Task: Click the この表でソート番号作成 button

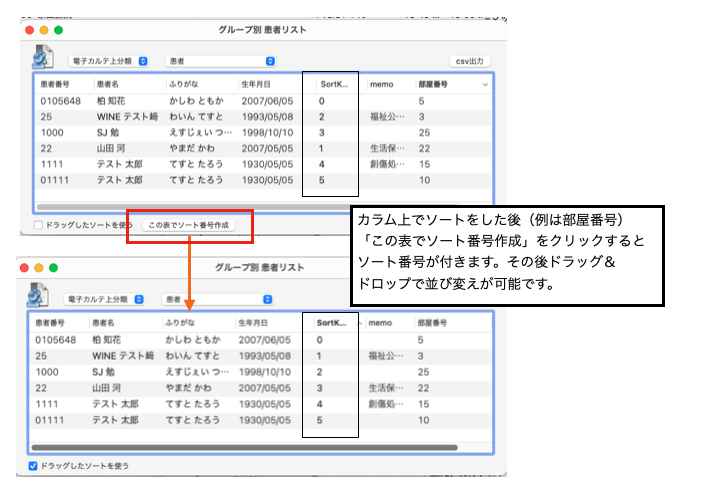Action: click(x=189, y=225)
